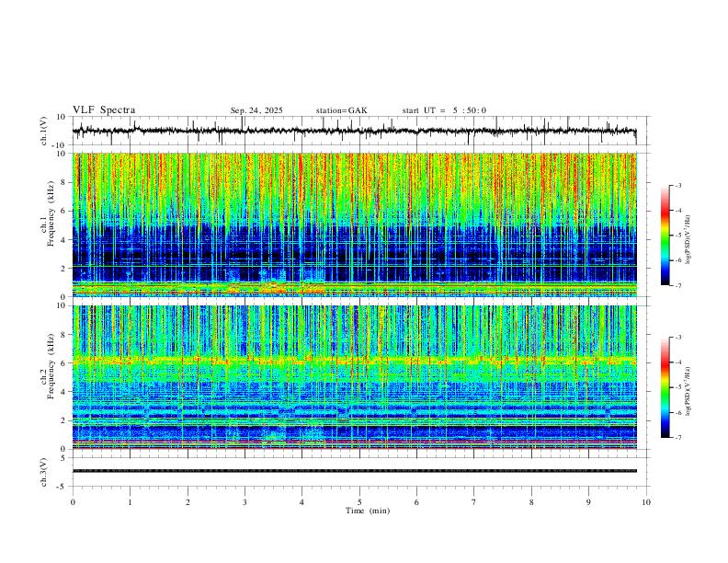Click "4" tick on ch.2 frequency axis
The height and width of the screenshot is (563, 728).
click(63, 392)
